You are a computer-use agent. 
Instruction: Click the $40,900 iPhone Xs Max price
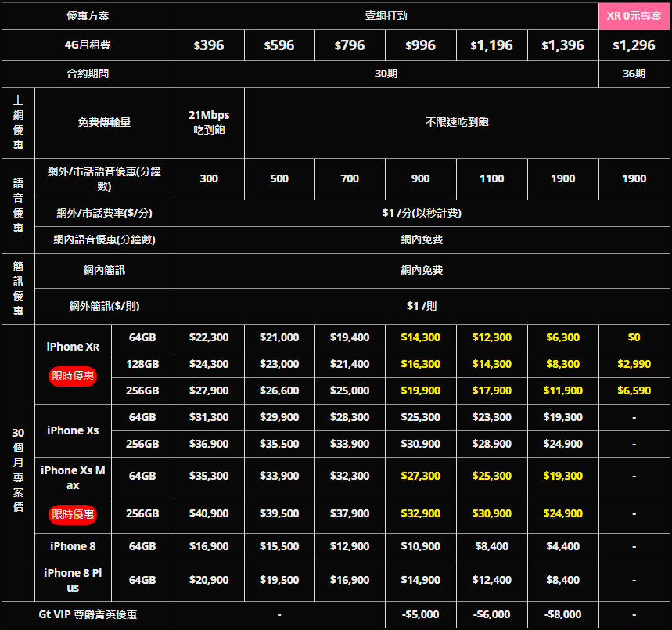pyautogui.click(x=209, y=513)
